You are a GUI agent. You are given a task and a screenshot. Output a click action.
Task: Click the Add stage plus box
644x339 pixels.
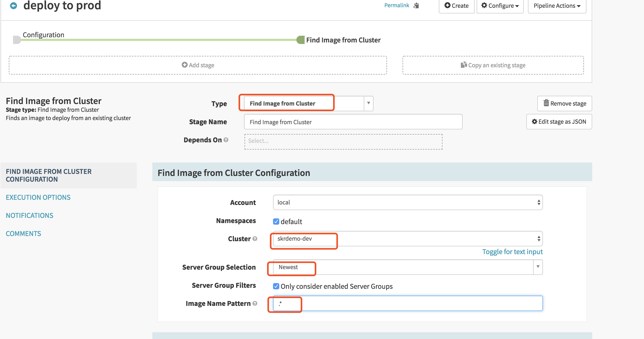(198, 65)
